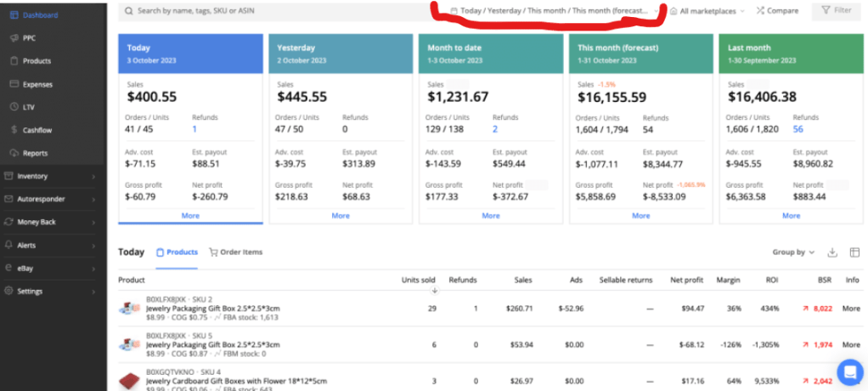Screen dimensions: 868x391
Task: Switch to the Order Items tab
Action: pos(236,252)
